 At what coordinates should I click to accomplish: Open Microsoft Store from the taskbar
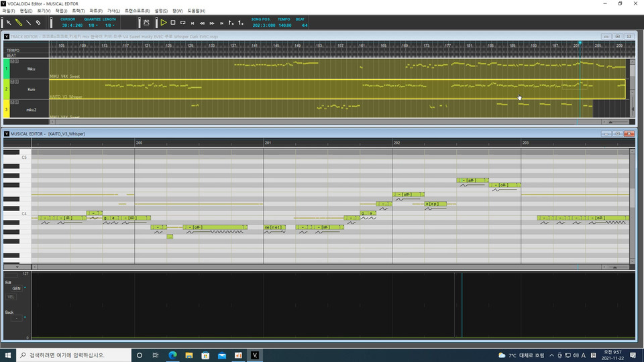click(x=205, y=355)
